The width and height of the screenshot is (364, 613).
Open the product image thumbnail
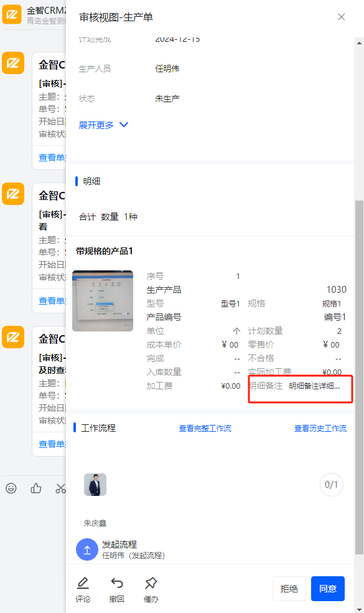pyautogui.click(x=103, y=301)
